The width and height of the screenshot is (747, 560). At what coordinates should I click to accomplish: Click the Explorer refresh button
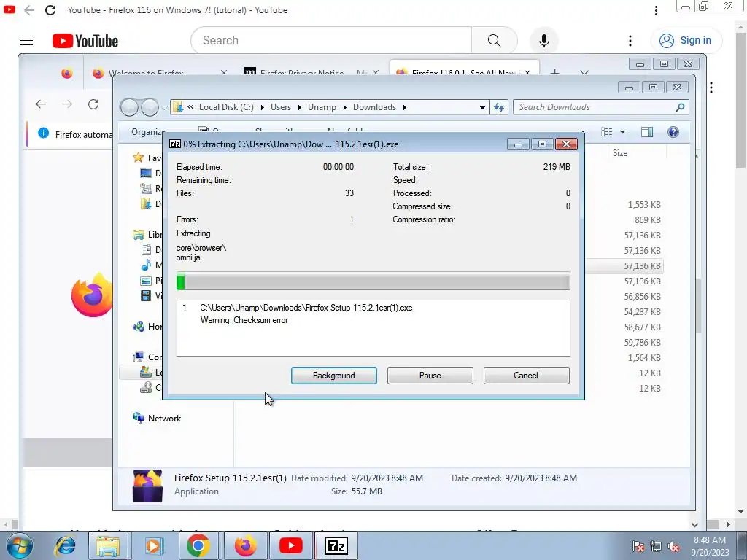(x=499, y=108)
